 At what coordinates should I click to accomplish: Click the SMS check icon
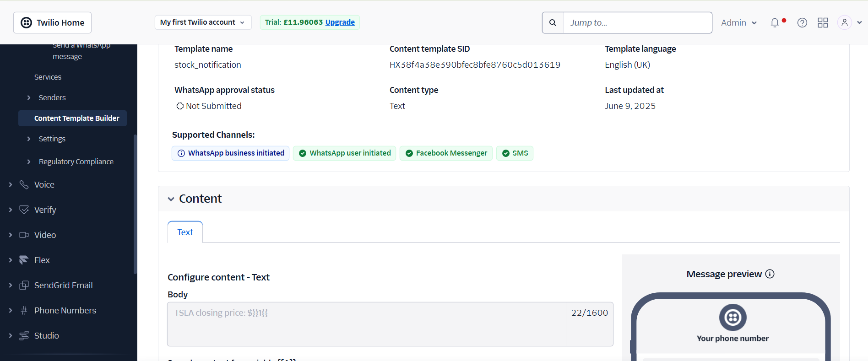pos(506,153)
